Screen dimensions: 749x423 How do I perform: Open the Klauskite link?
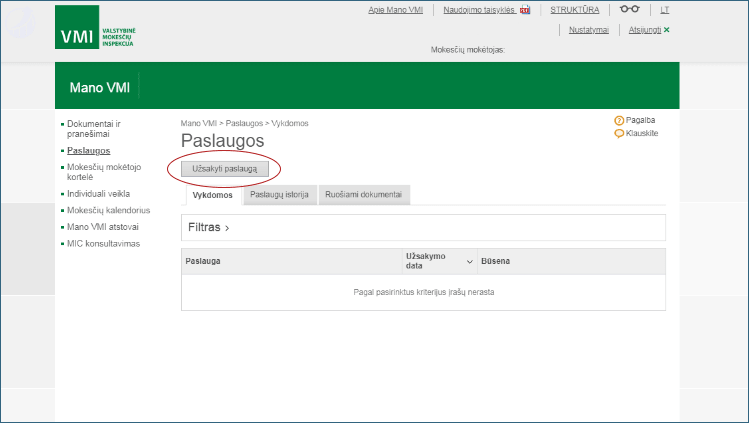pyautogui.click(x=642, y=133)
